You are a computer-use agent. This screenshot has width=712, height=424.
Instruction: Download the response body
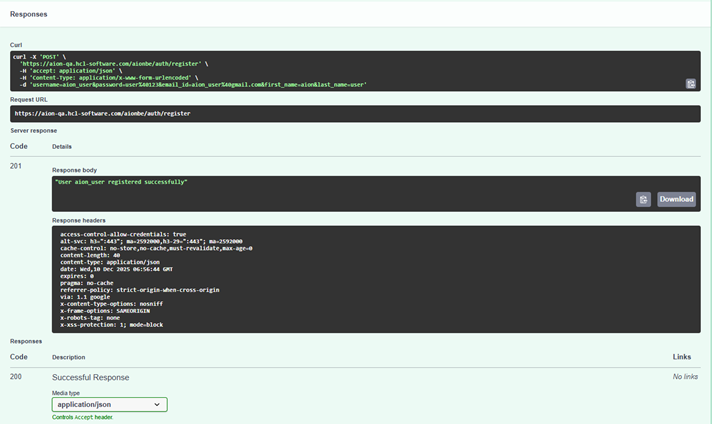[676, 199]
